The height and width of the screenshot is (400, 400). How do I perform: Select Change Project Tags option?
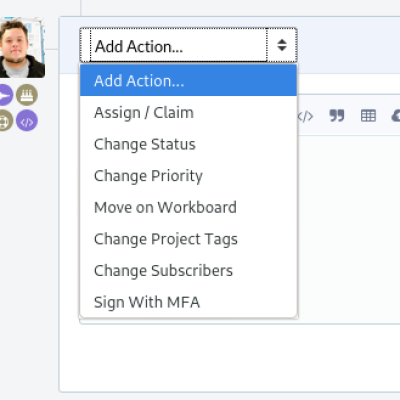[x=188, y=239]
